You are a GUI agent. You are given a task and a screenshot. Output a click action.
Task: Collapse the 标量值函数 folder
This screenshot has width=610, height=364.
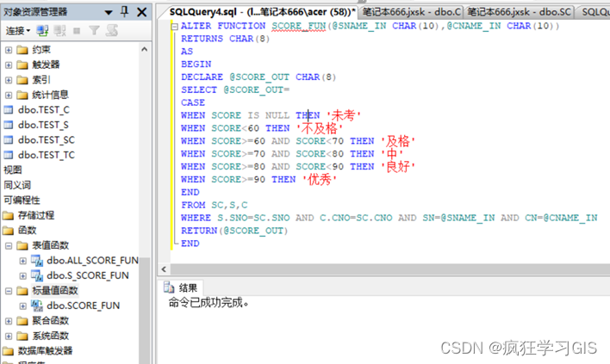(9, 291)
